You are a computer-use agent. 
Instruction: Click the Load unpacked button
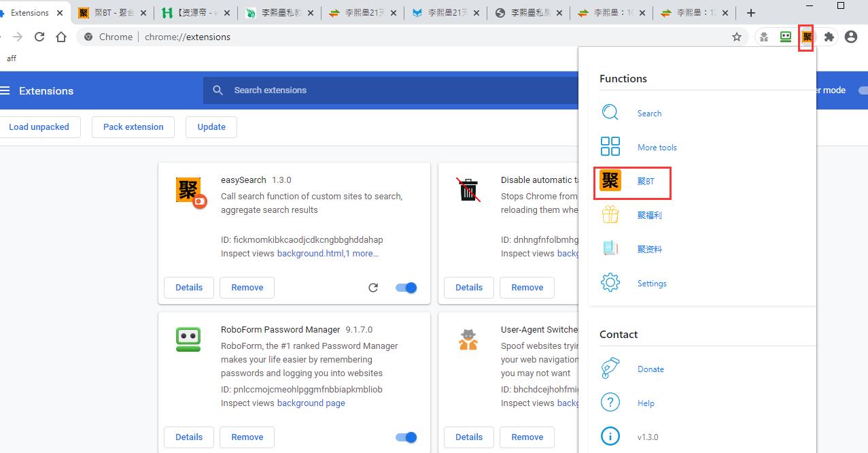click(39, 127)
